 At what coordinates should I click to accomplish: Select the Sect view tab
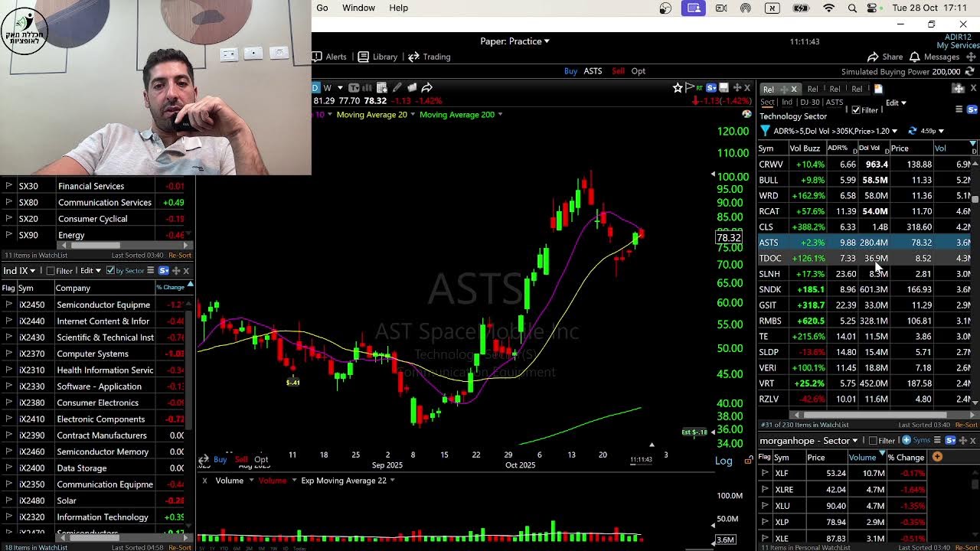[767, 103]
